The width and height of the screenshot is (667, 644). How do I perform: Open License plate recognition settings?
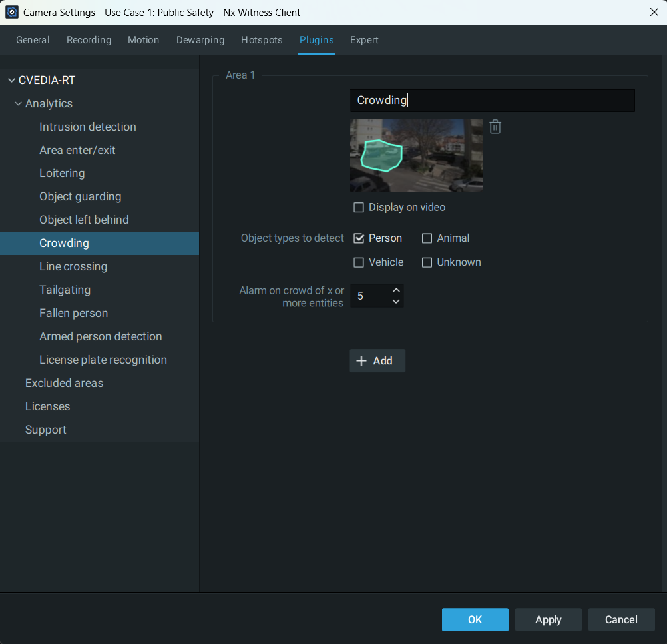tap(103, 360)
